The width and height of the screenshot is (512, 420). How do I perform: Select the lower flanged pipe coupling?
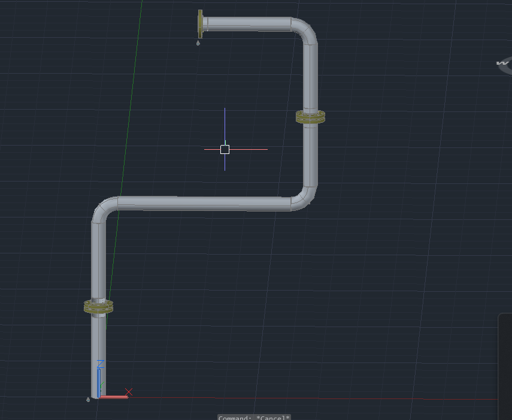click(x=99, y=307)
